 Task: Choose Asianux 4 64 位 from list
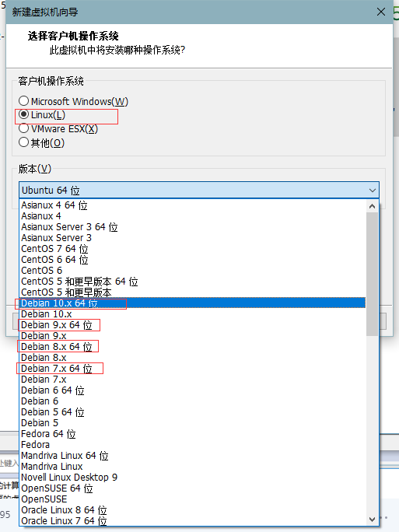(x=193, y=205)
